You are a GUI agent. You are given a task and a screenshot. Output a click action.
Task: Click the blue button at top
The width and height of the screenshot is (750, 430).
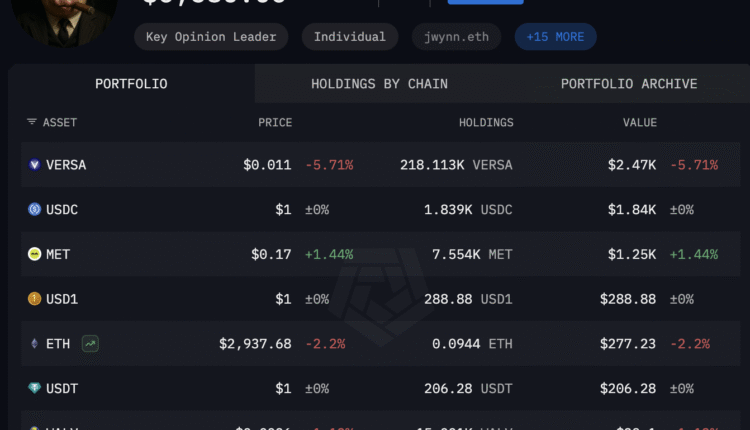pos(485,2)
